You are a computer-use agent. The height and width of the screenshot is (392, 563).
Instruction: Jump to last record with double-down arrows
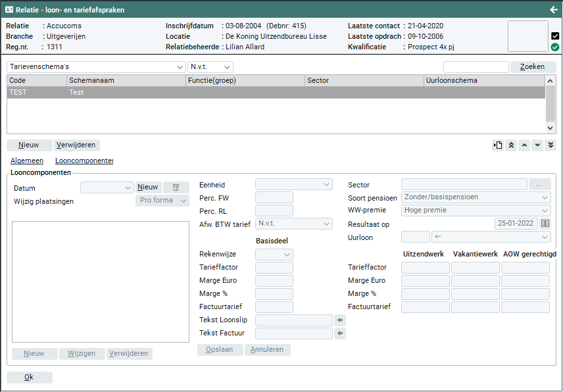551,145
